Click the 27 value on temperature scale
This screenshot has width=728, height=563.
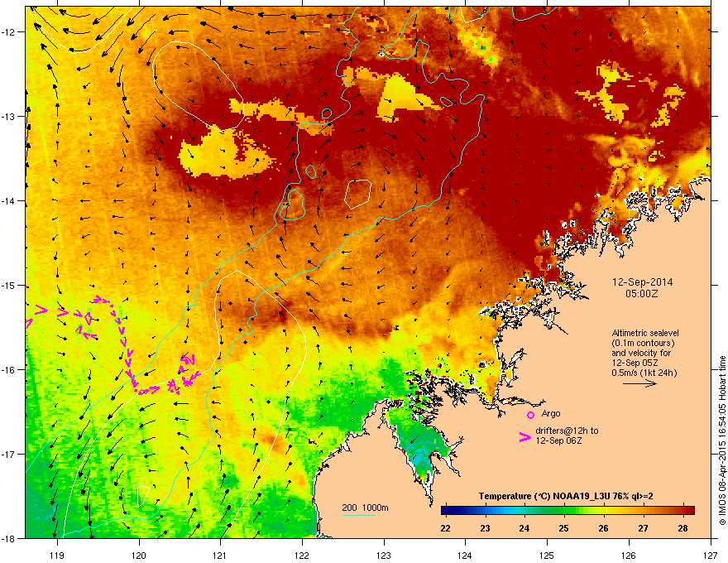point(644,528)
